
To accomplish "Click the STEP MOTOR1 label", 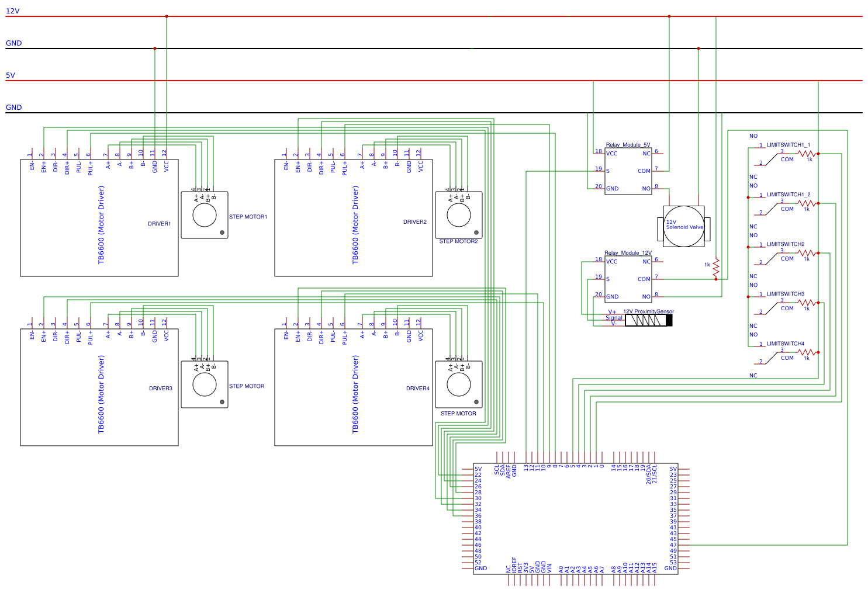I will (x=248, y=217).
